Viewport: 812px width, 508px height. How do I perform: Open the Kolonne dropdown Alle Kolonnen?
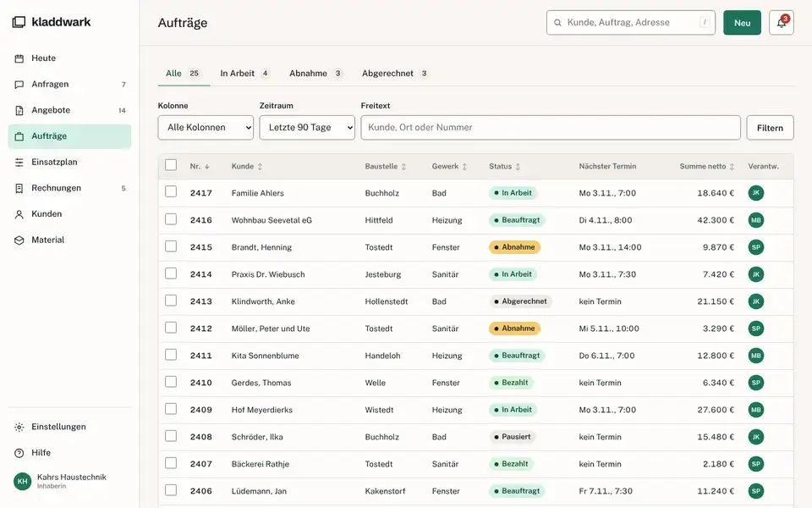pyautogui.click(x=206, y=128)
